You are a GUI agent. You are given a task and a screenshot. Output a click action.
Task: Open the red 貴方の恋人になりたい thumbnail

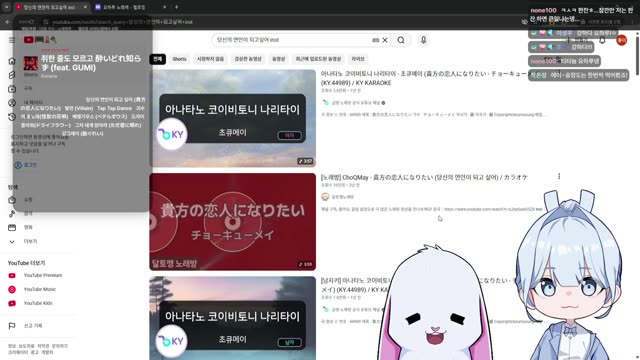(x=232, y=222)
